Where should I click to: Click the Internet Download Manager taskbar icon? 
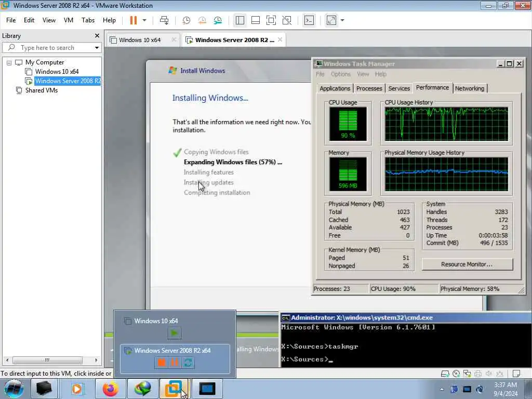pos(142,389)
